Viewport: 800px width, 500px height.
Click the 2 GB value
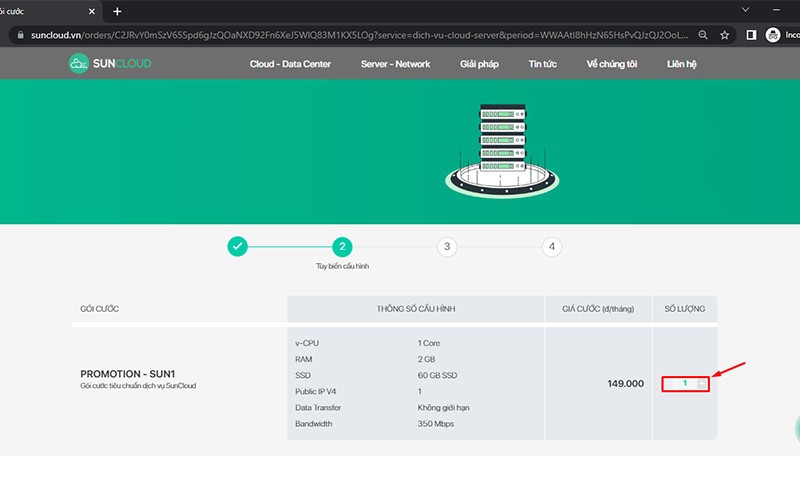(427, 359)
